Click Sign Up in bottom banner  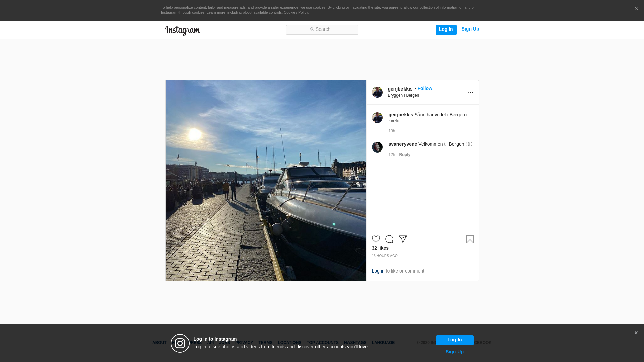(454, 352)
